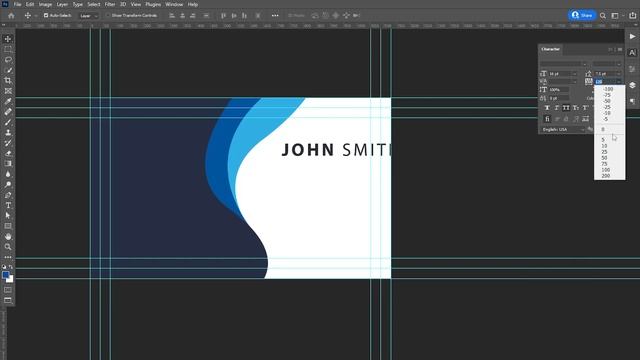Choose tracking value -75 from list
The image size is (640, 360).
click(607, 95)
